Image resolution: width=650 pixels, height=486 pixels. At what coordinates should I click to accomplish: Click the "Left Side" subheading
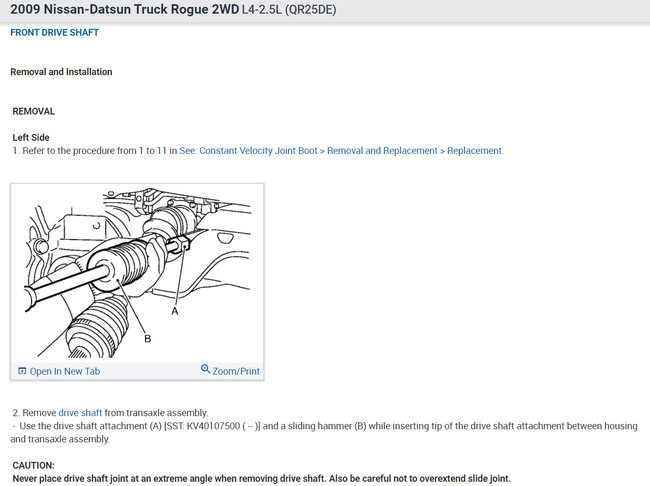point(31,138)
